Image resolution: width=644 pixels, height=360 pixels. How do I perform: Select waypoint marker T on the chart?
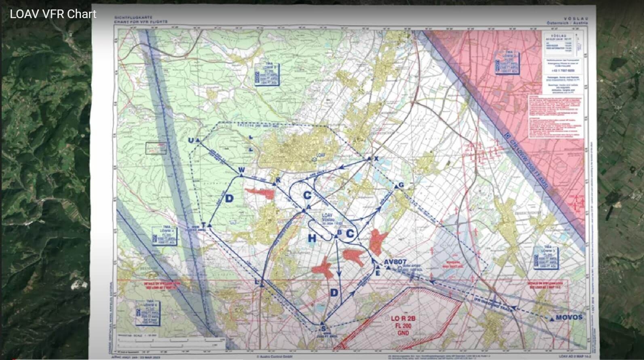coord(209,224)
